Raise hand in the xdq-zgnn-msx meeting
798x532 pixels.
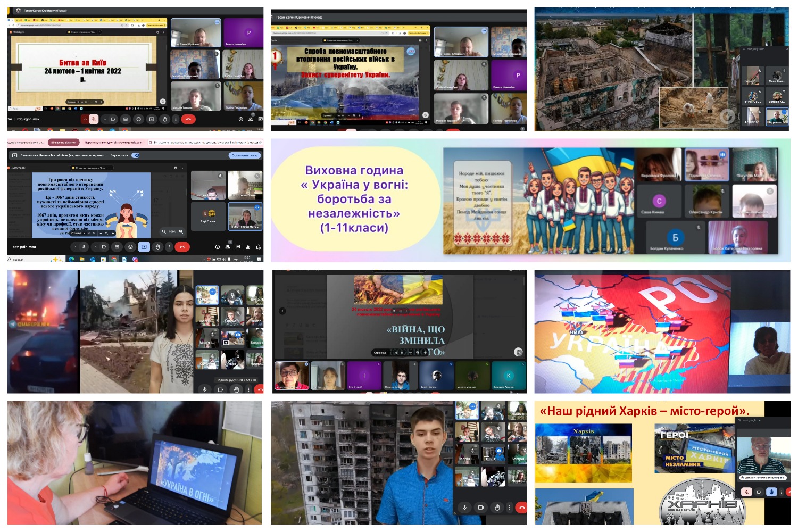coord(165,119)
